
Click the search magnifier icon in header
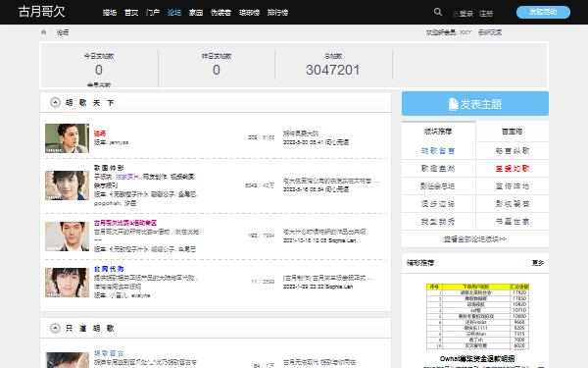click(438, 12)
